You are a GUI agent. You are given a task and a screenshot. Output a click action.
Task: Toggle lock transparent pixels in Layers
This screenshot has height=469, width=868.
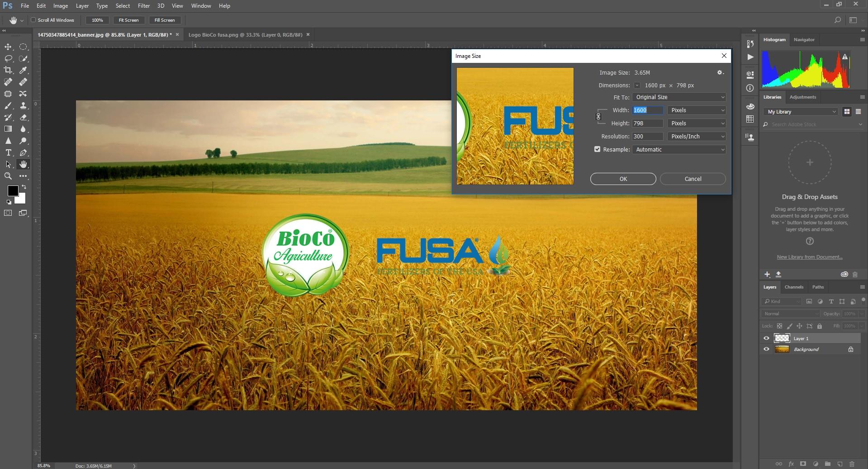tap(779, 326)
